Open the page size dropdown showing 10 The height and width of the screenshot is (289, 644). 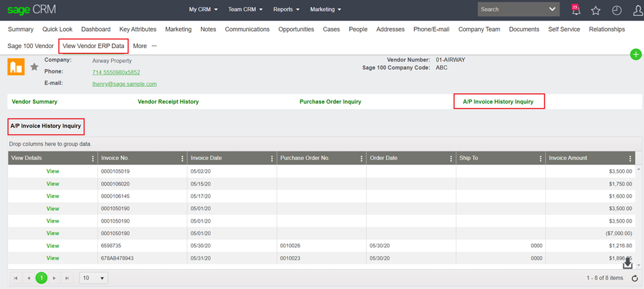pyautogui.click(x=94, y=278)
